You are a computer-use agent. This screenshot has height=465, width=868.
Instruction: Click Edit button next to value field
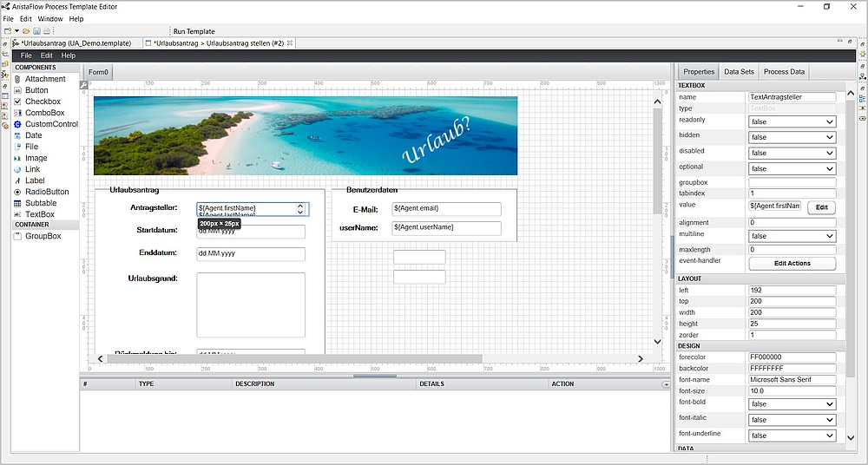(x=821, y=207)
